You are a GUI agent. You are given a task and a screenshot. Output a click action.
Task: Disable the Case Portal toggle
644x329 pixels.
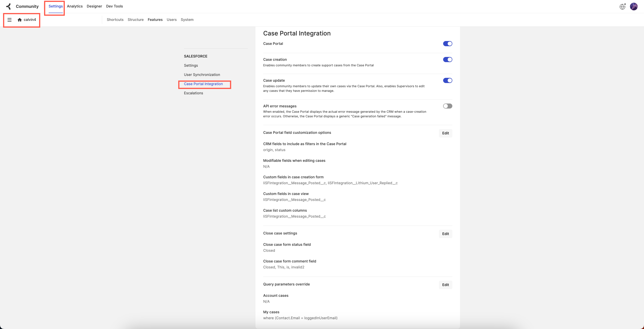point(448,44)
